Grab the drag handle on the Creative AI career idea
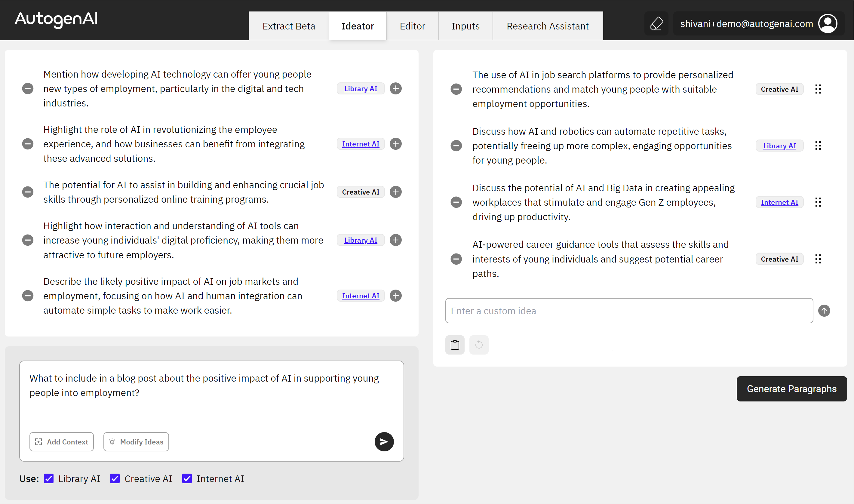 point(818,259)
